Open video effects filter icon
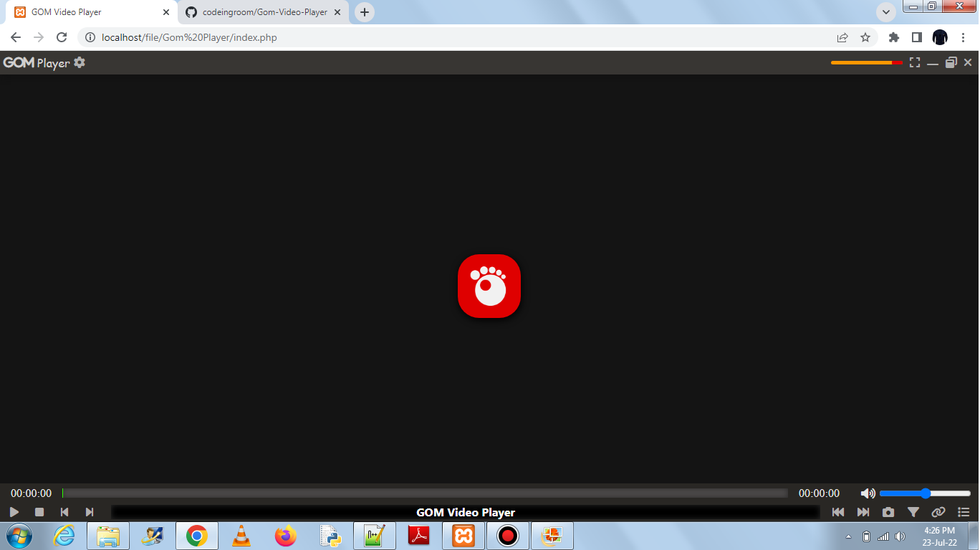Viewport: 980px width, 550px height. [x=913, y=512]
